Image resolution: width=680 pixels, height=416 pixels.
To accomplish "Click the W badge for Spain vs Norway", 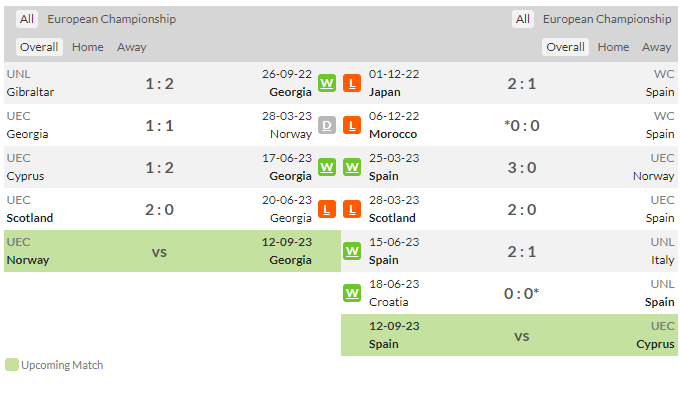I will tap(352, 167).
